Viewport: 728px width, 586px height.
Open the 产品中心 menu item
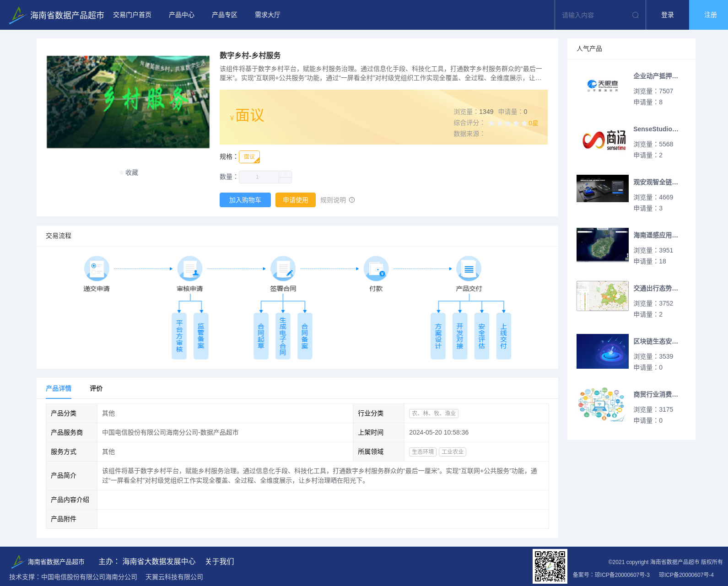pyautogui.click(x=182, y=15)
